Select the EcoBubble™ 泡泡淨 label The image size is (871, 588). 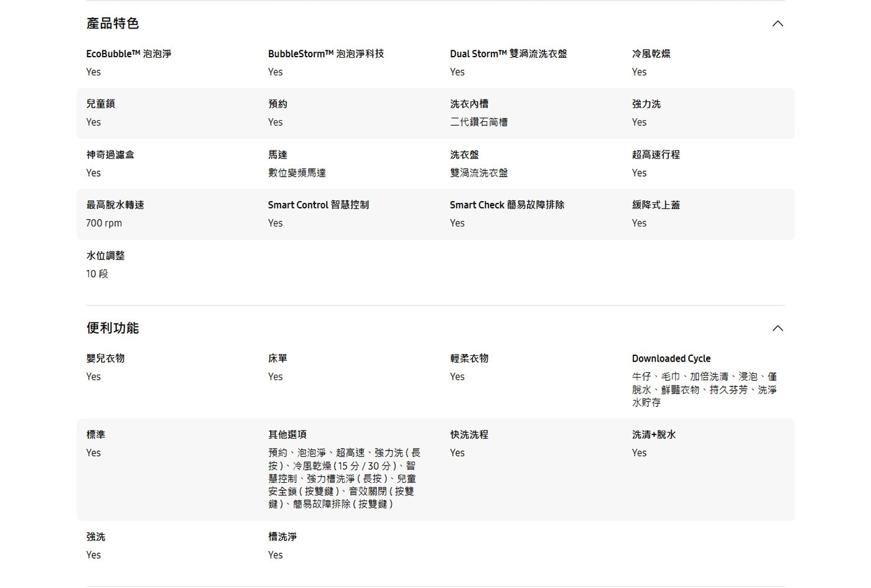[x=129, y=54]
